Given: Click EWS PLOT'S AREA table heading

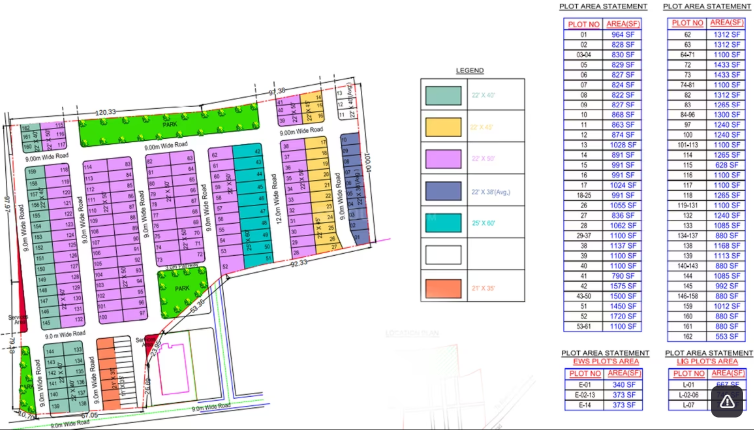Looking at the screenshot, I should point(602,363).
